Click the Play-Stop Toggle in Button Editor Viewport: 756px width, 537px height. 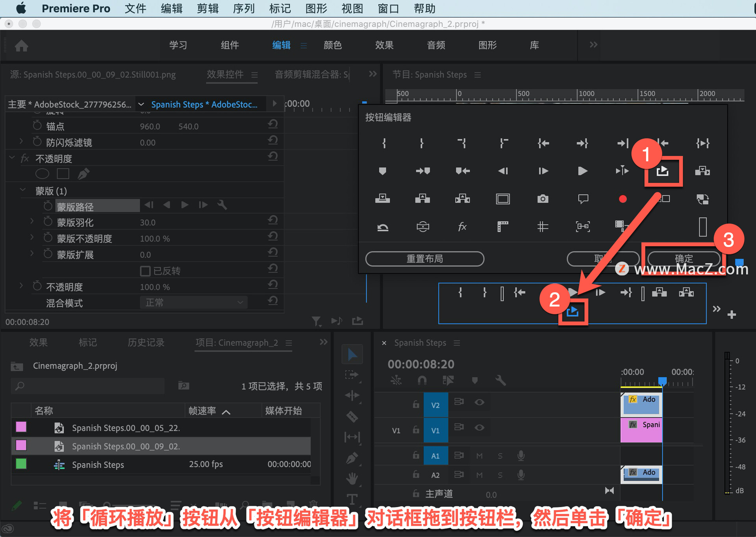coord(583,171)
